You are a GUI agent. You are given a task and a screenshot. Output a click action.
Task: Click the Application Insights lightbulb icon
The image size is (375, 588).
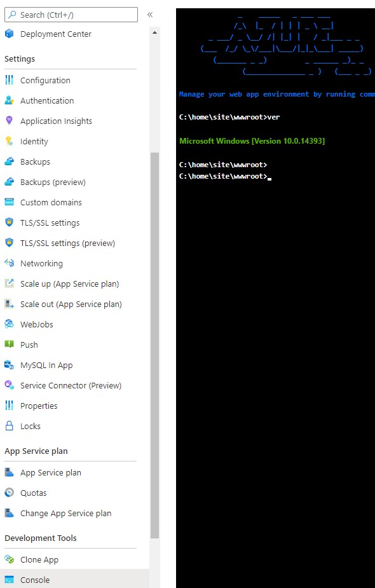(9, 121)
